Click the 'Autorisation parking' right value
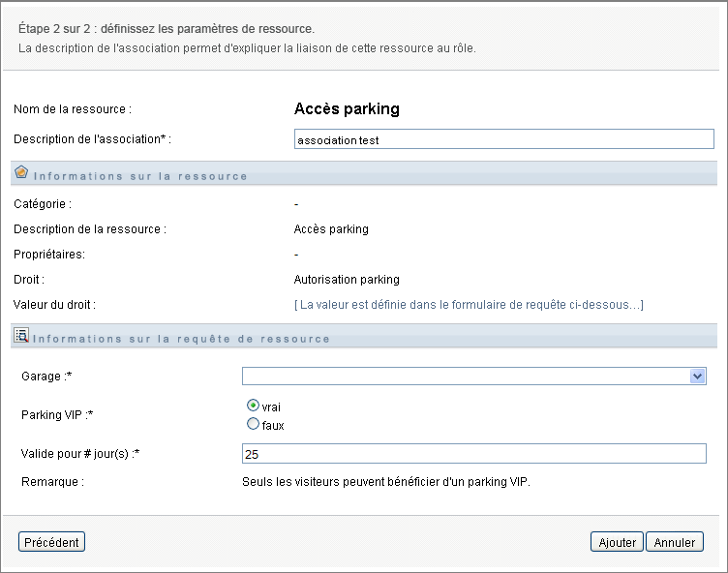 (347, 280)
